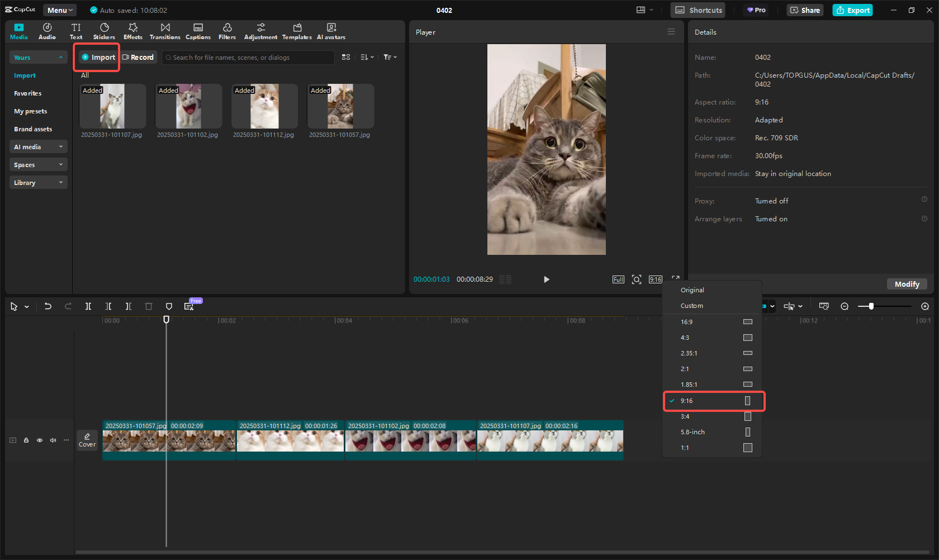
Task: Select the Effects panel
Action: [132, 31]
